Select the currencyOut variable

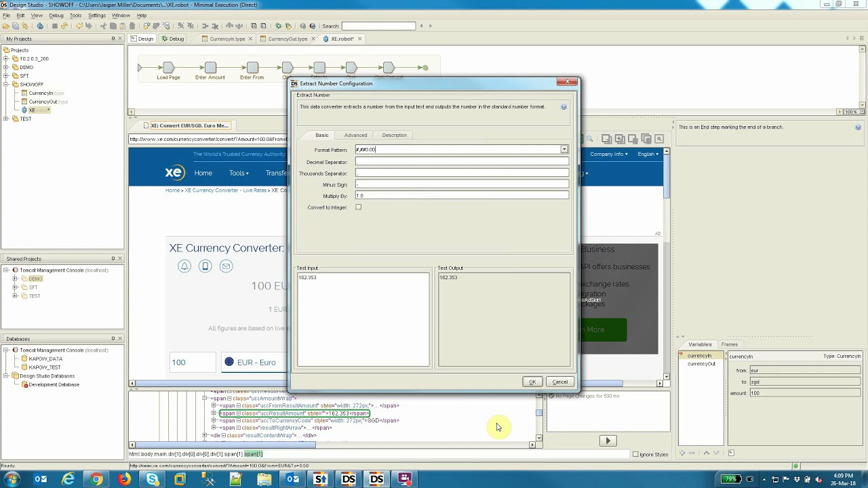click(701, 364)
